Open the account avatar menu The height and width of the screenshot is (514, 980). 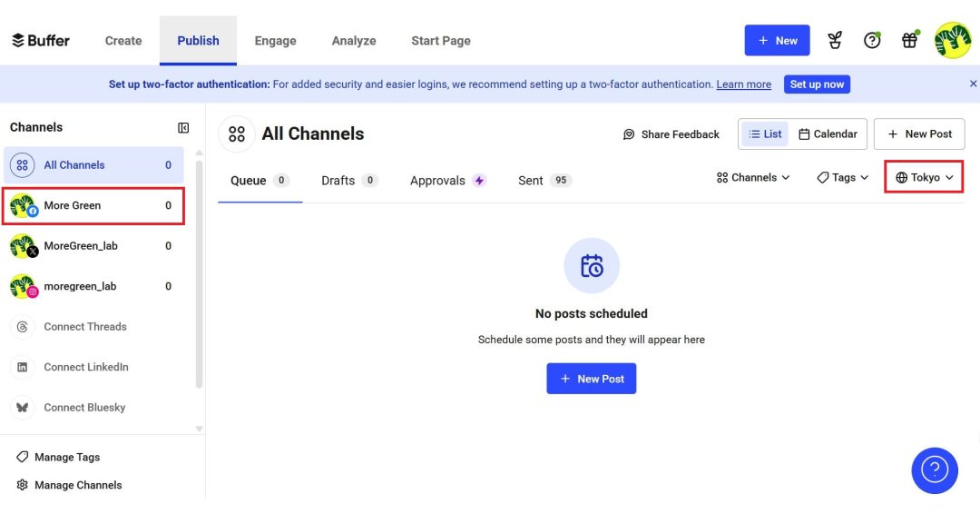(x=953, y=41)
